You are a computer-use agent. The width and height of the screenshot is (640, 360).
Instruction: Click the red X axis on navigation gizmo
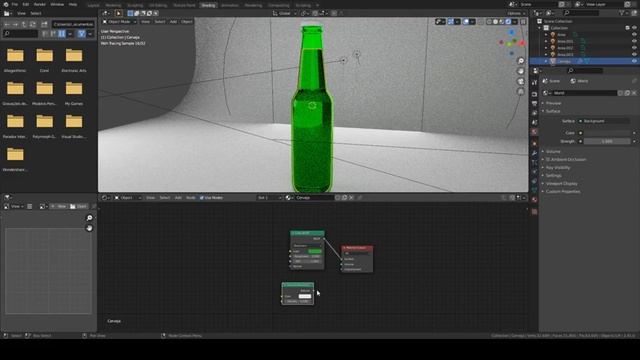pos(522,43)
